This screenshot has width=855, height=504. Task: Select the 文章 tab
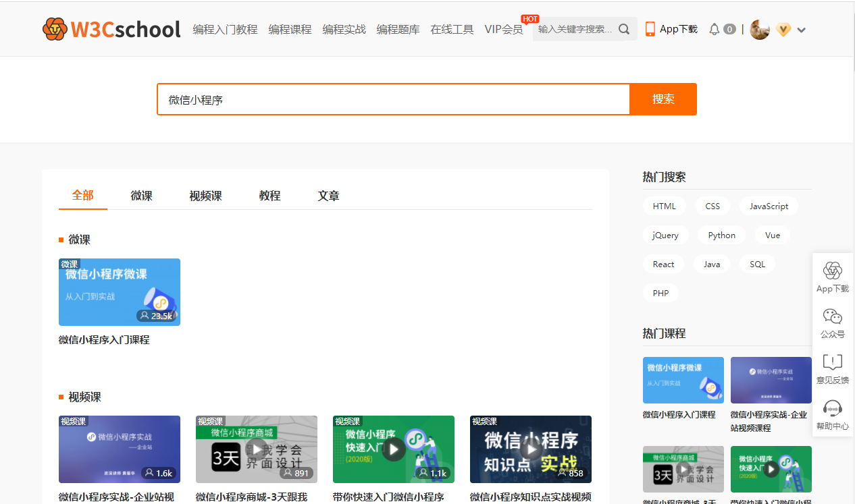(x=328, y=196)
